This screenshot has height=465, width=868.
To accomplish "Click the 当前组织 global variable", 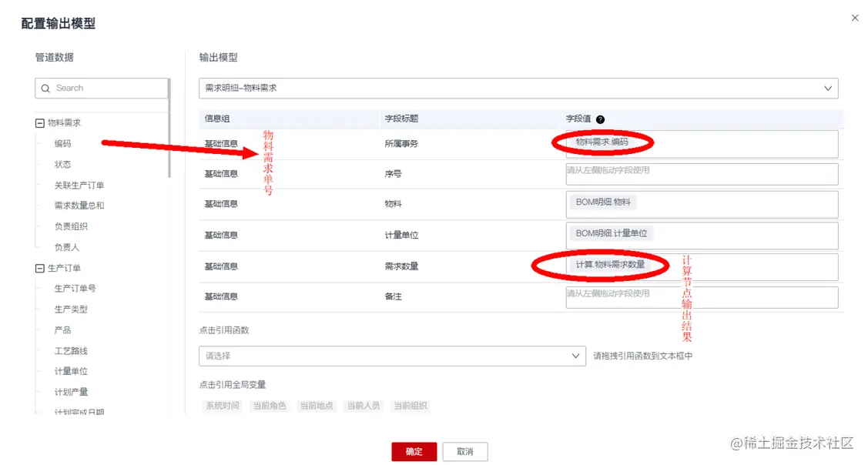I will (x=411, y=406).
